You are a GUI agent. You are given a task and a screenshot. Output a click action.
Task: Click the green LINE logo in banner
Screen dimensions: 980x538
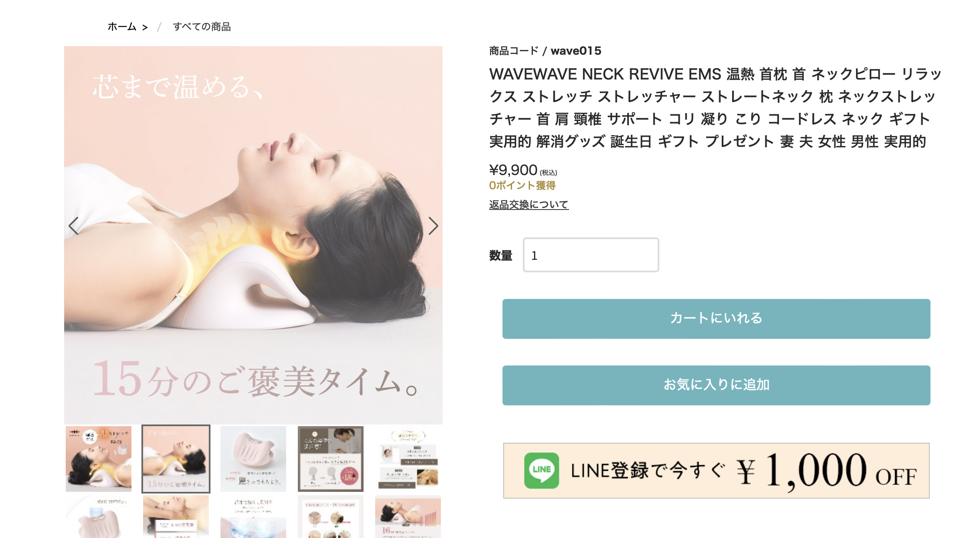541,470
